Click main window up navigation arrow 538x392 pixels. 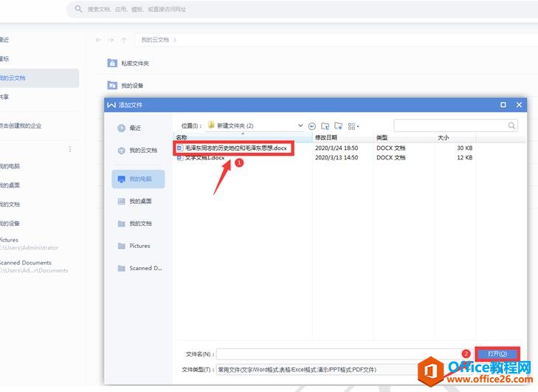pos(124,40)
